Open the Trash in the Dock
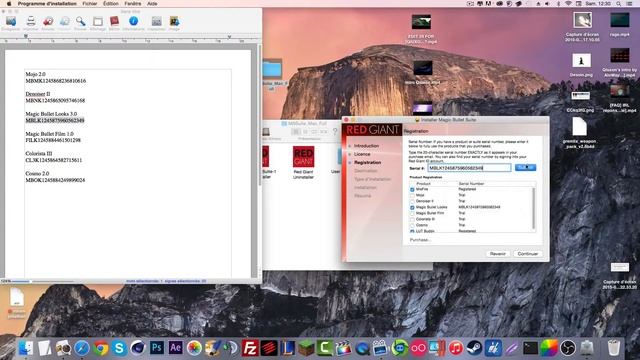 (613, 348)
